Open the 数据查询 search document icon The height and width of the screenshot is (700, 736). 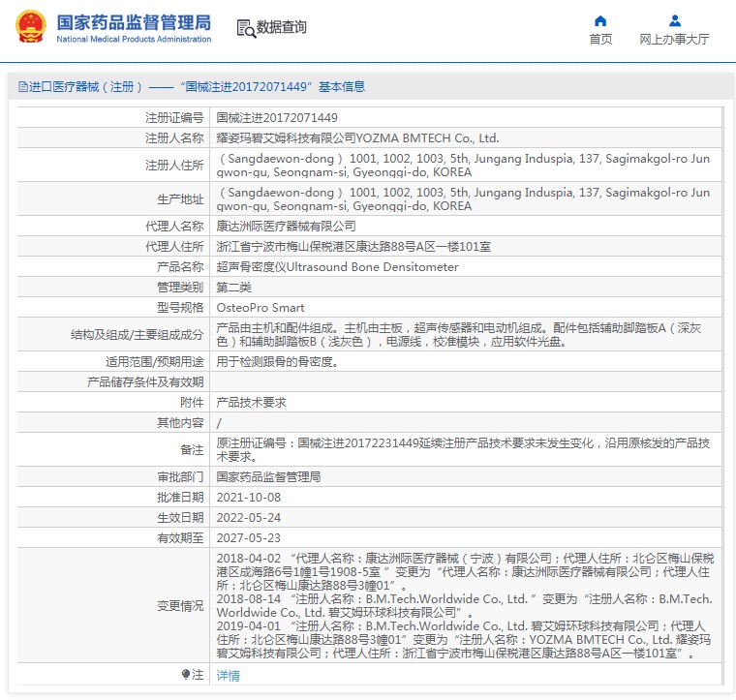coord(246,28)
